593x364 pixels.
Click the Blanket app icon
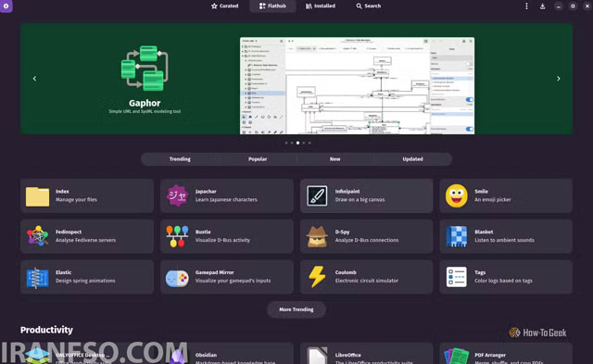click(x=457, y=236)
